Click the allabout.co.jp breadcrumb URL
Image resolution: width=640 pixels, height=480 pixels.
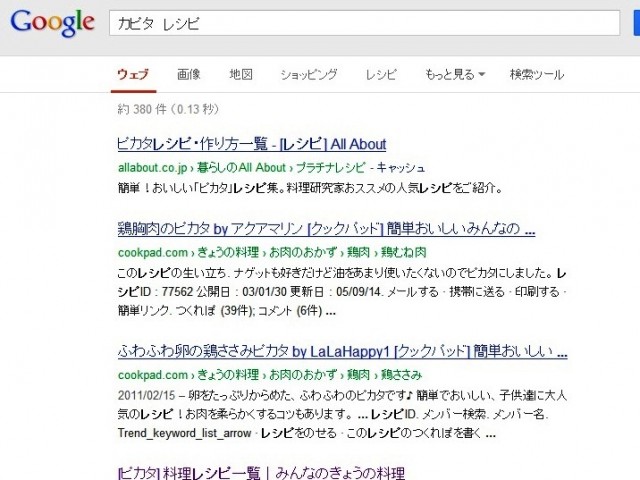coord(242,167)
